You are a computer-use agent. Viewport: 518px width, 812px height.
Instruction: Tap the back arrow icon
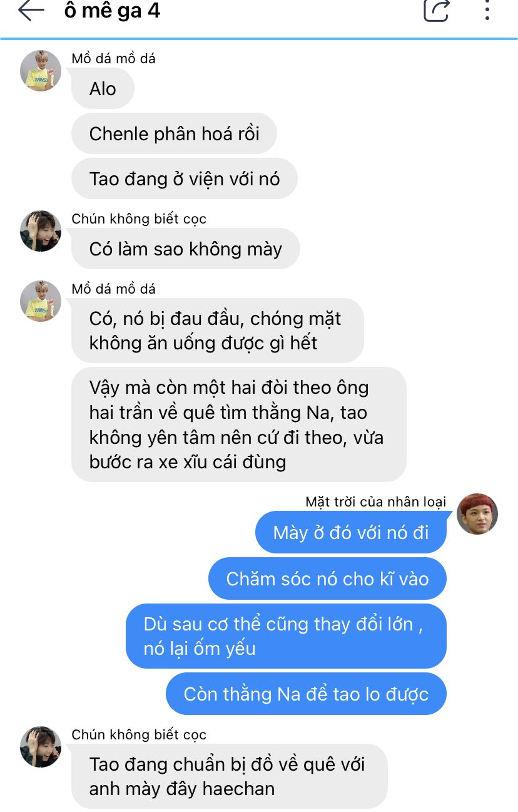click(x=31, y=11)
